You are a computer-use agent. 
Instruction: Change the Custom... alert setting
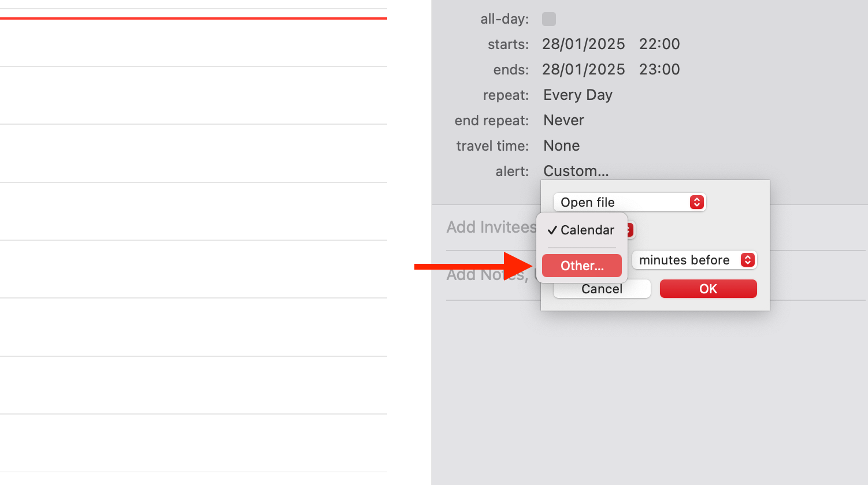pyautogui.click(x=576, y=171)
